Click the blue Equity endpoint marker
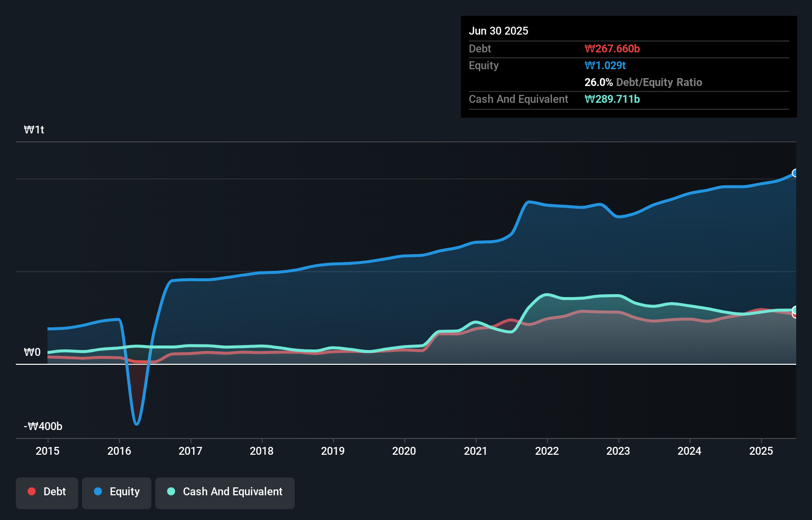Screen dimensions: 812x520 (795, 173)
